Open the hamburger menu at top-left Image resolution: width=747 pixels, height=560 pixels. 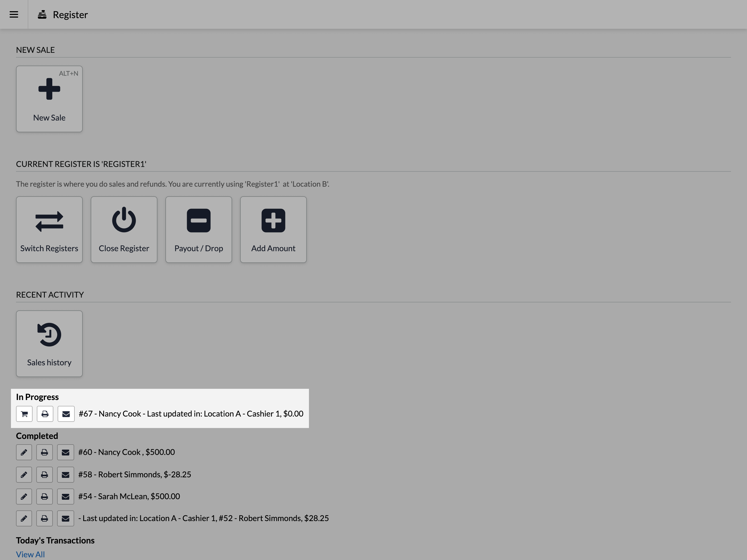tap(14, 14)
